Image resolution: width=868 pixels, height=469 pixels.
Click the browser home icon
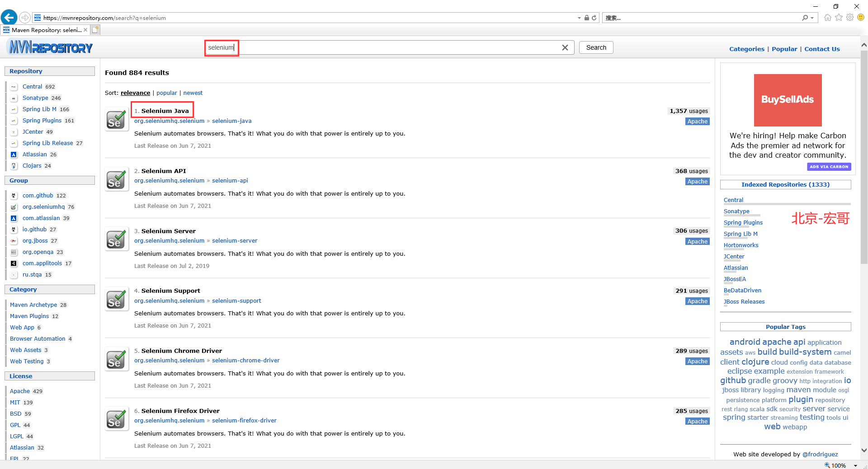click(x=827, y=18)
